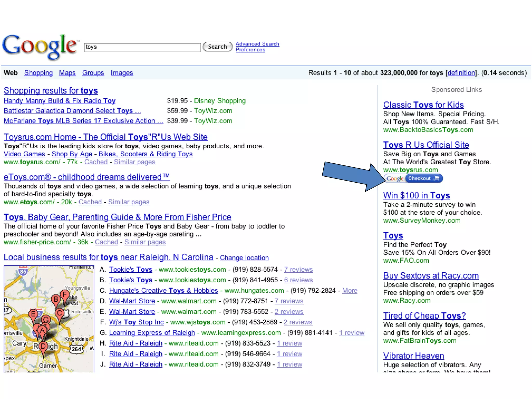Expand More for Hungate's Creative Toys
532x399 pixels.
tap(350, 291)
